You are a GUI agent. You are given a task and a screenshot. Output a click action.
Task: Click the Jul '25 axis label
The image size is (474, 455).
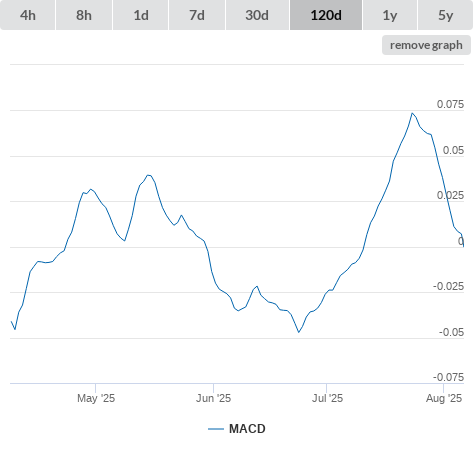click(327, 398)
